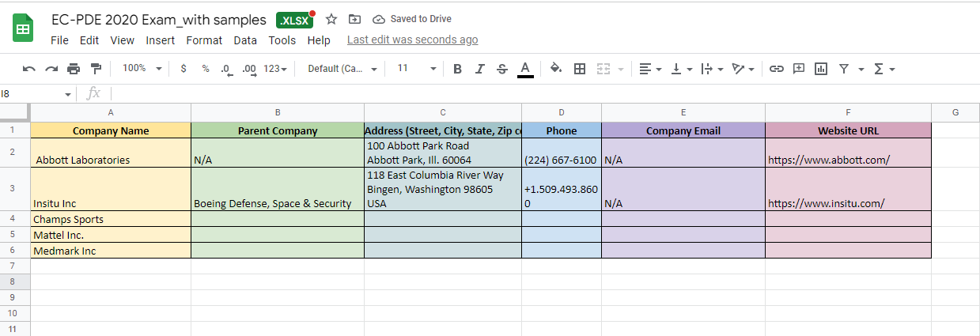The width and height of the screenshot is (980, 336).
Task: Click the Insert link icon
Action: 777,69
